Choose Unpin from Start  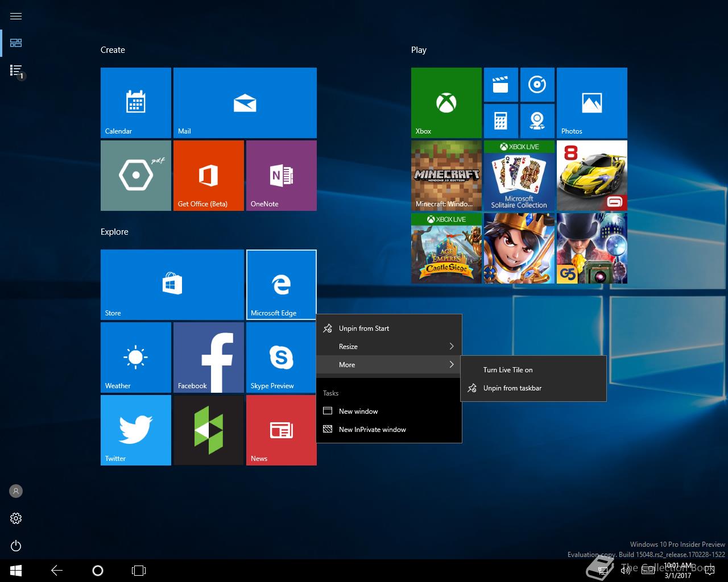click(x=389, y=329)
